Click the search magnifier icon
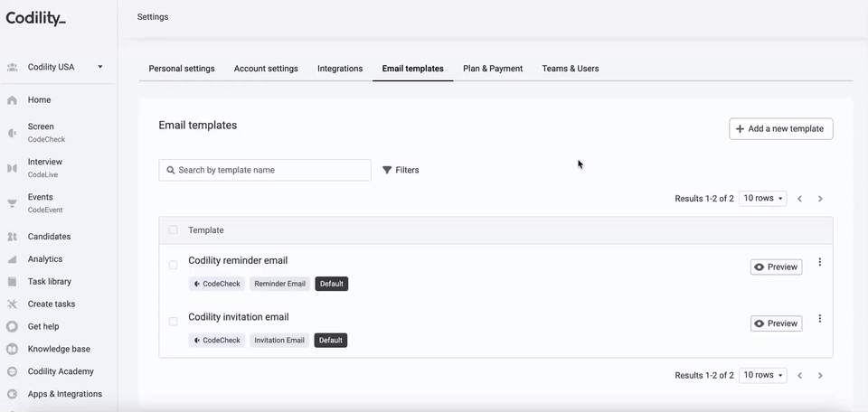868x412 pixels. tap(171, 171)
